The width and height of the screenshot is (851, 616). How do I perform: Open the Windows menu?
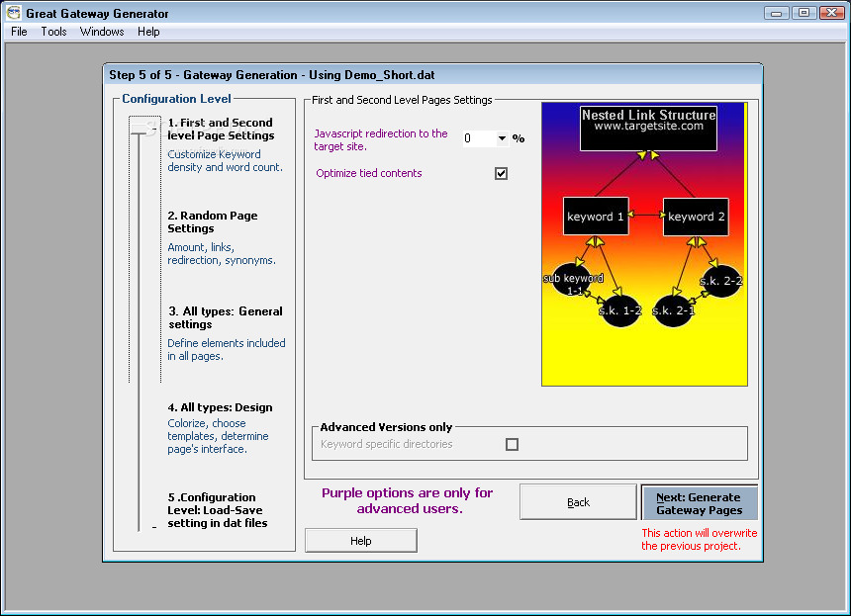(102, 32)
